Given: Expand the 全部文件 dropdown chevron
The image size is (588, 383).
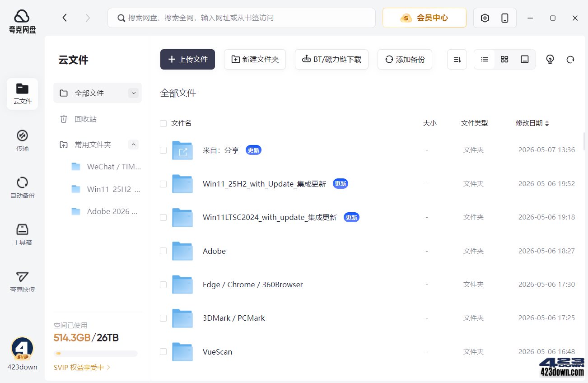Looking at the screenshot, I should click(133, 93).
